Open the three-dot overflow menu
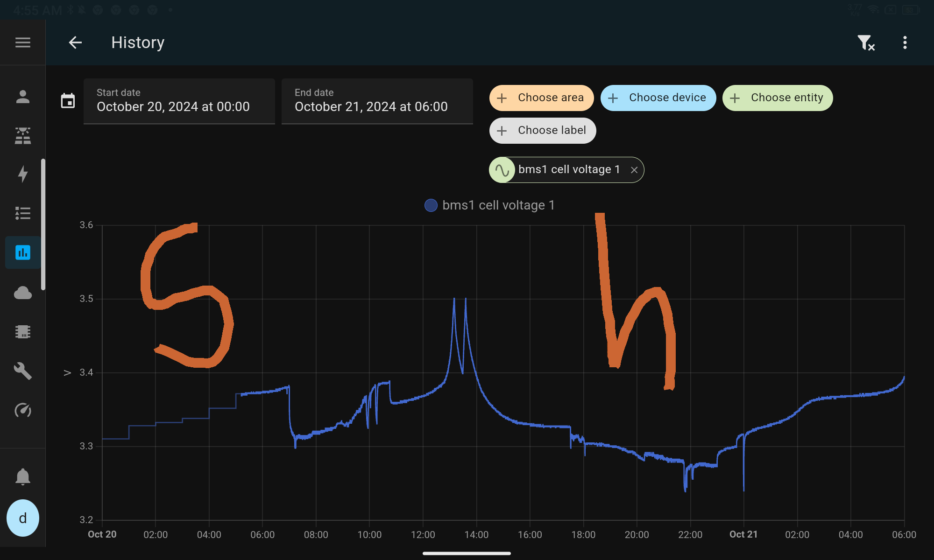Screen dimensions: 934x560 click(905, 42)
